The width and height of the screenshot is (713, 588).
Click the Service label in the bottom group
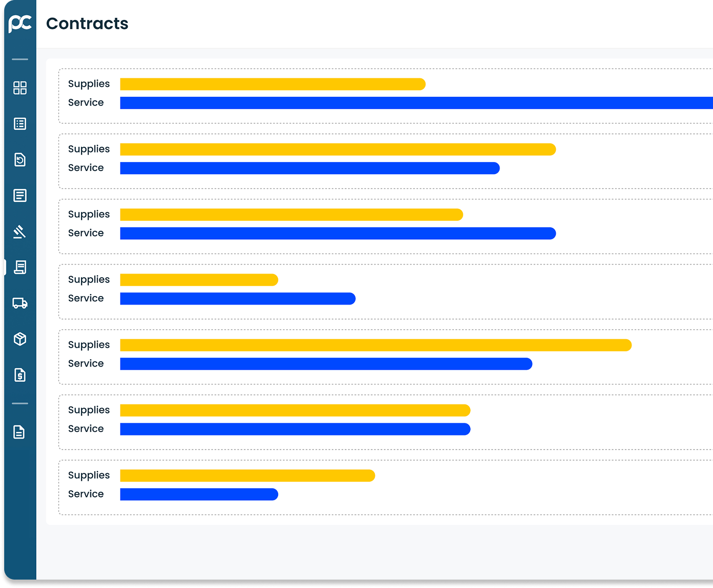[86, 494]
